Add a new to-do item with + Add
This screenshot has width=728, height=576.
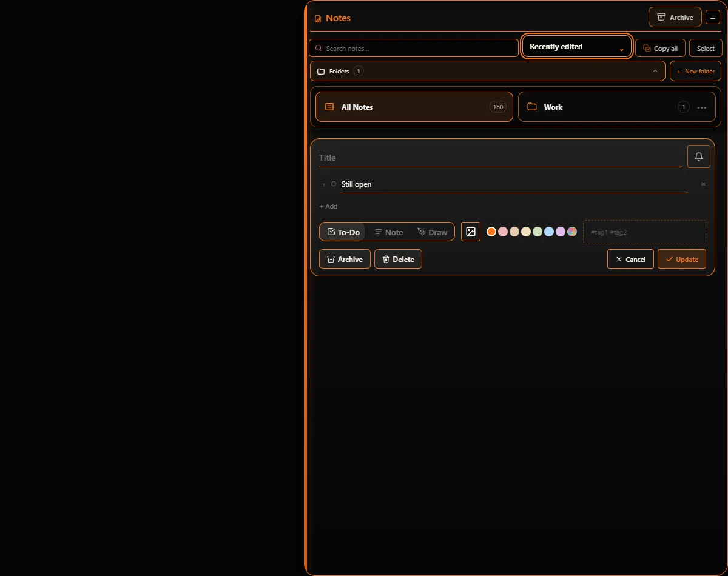pos(328,206)
